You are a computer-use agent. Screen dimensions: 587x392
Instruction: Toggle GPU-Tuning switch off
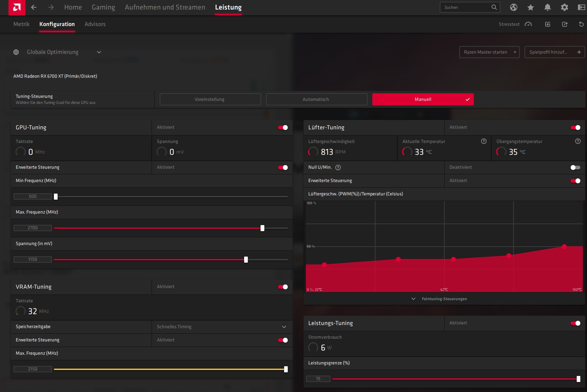click(x=283, y=128)
